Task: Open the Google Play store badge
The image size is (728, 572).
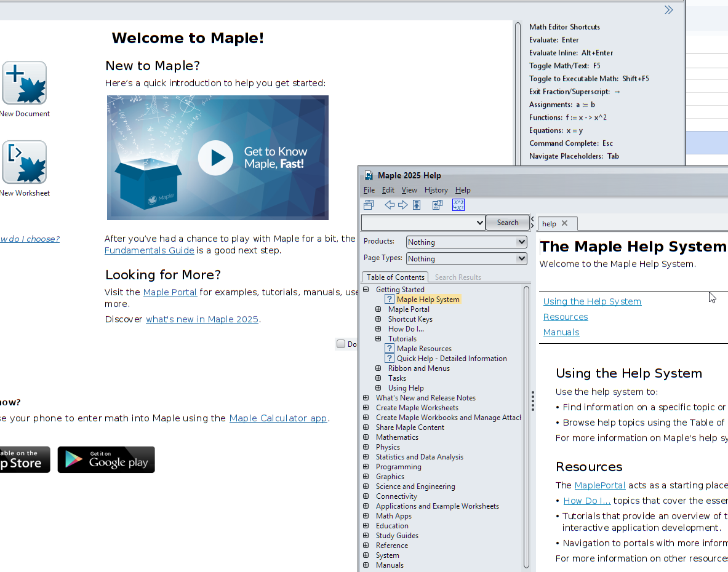Action: (106, 459)
